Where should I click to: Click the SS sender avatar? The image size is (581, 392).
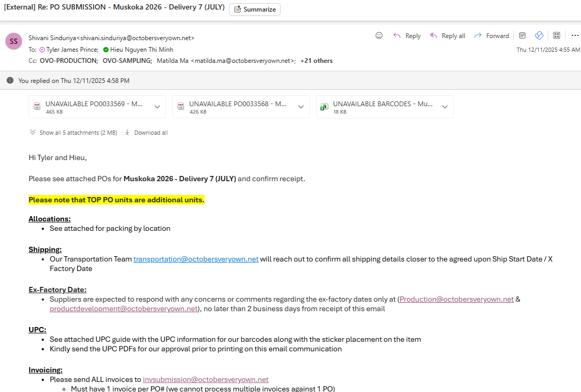[x=14, y=41]
